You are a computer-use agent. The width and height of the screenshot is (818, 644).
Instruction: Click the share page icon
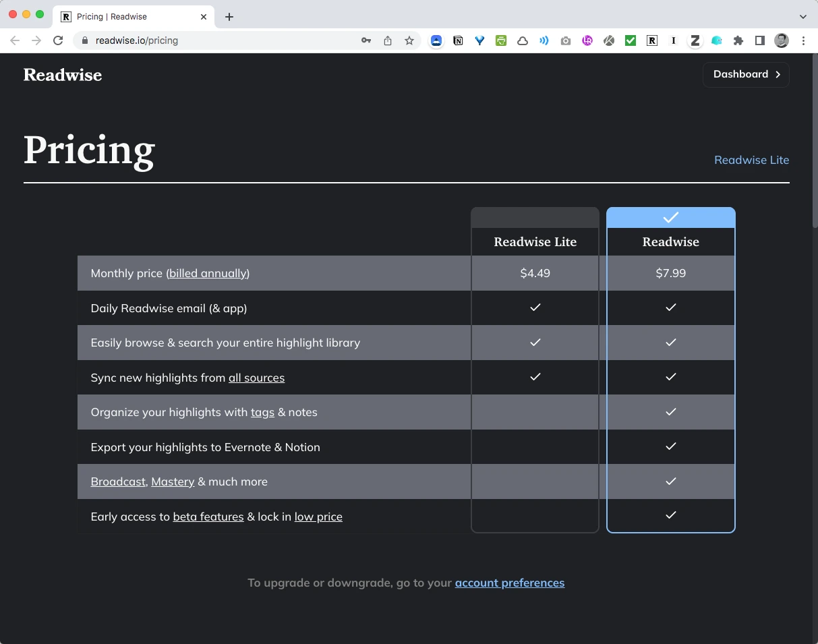point(388,40)
